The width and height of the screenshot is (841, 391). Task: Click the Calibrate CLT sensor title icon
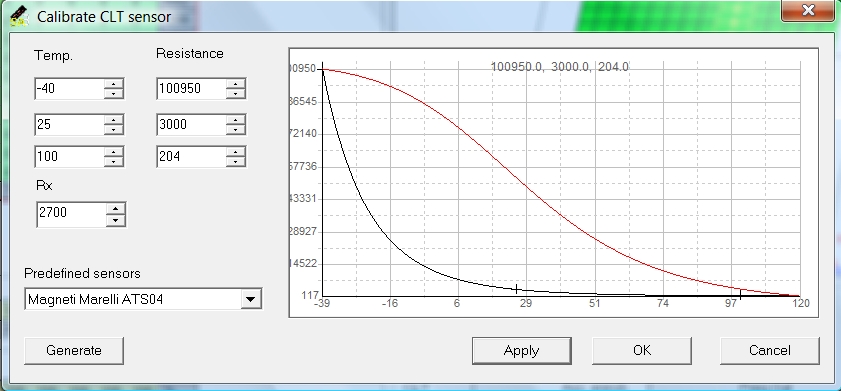[x=19, y=17]
